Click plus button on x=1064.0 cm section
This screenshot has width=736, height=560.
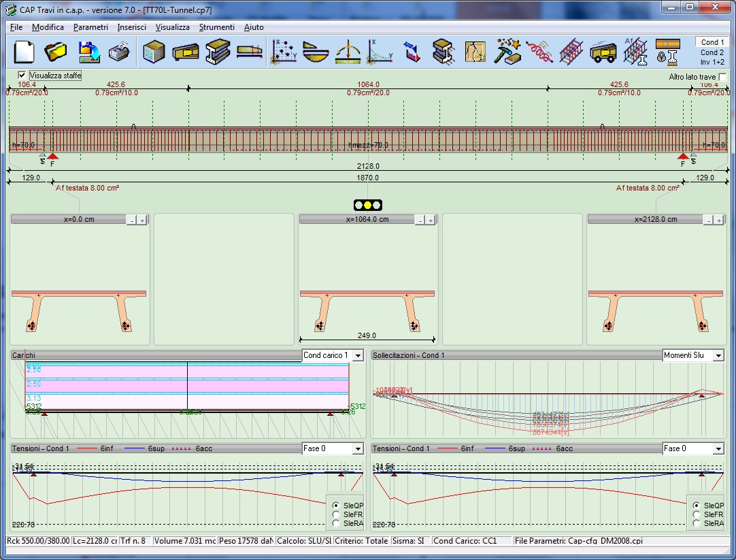coord(431,220)
